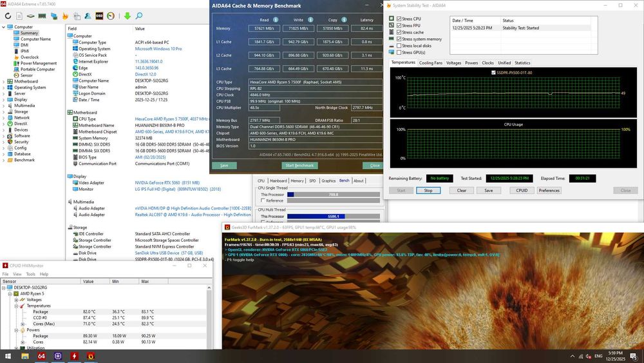Image resolution: width=644 pixels, height=363 pixels.
Task: Expand the Motherboard tree node
Action: coord(4,81)
